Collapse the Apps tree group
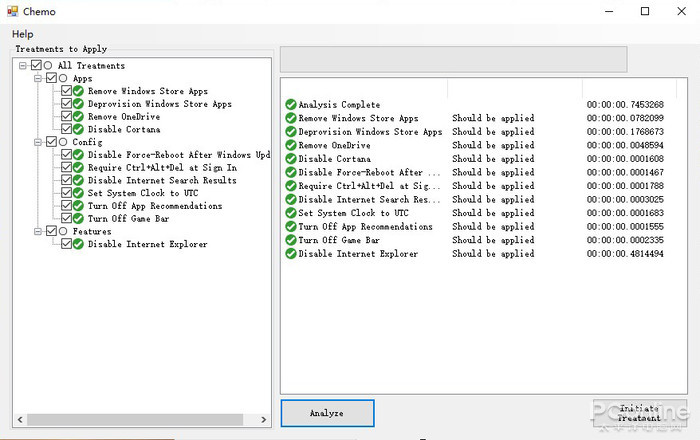Image resolution: width=700 pixels, height=440 pixels. pos(38,78)
